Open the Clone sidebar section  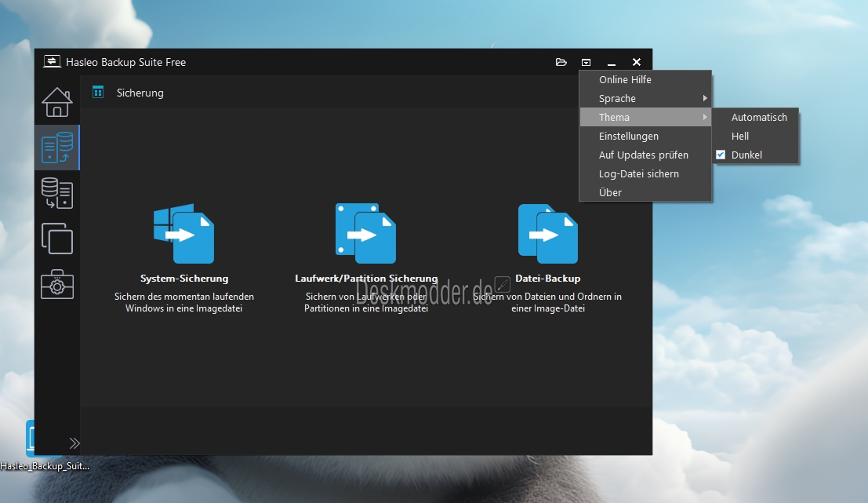(57, 239)
